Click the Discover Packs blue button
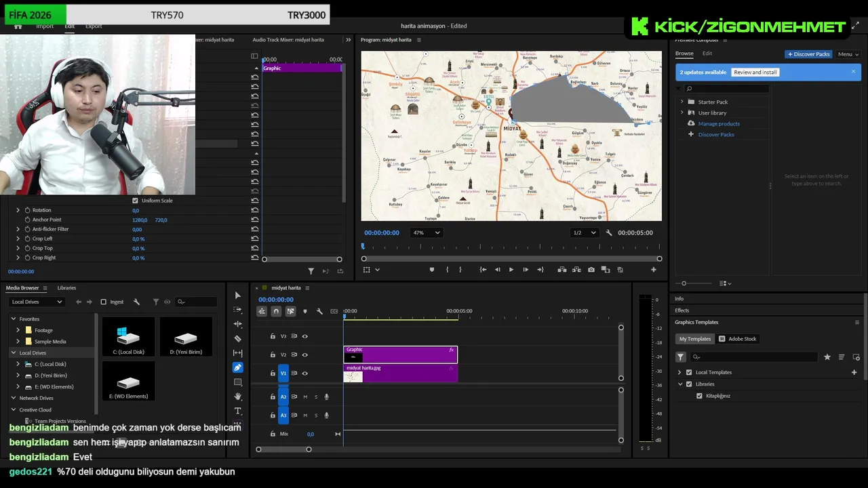868x488 pixels. (x=808, y=54)
